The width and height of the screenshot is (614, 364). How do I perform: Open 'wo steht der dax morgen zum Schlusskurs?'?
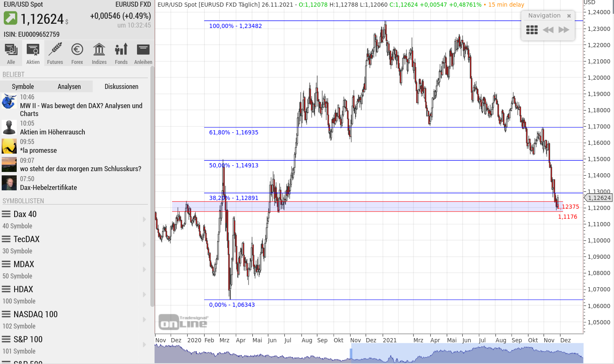pyautogui.click(x=81, y=169)
